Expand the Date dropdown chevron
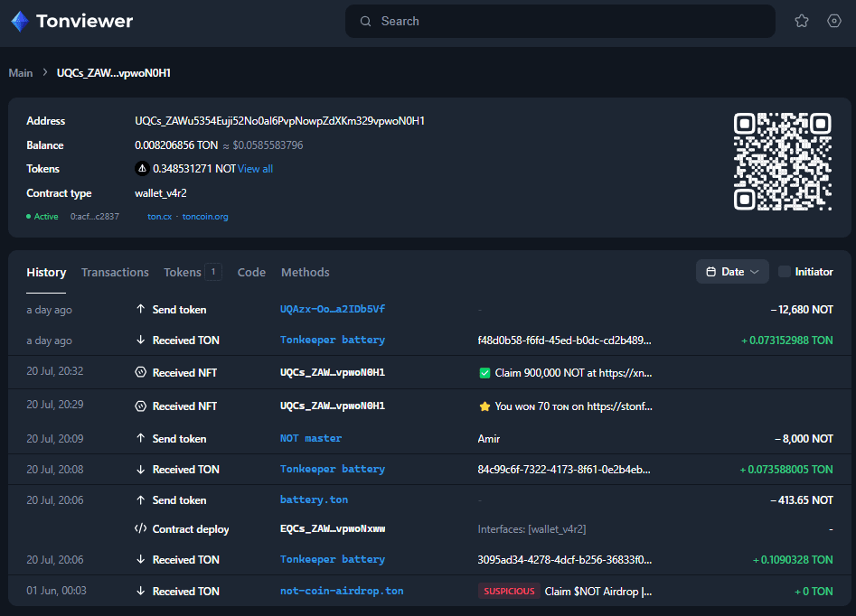The image size is (856, 616). 755,272
